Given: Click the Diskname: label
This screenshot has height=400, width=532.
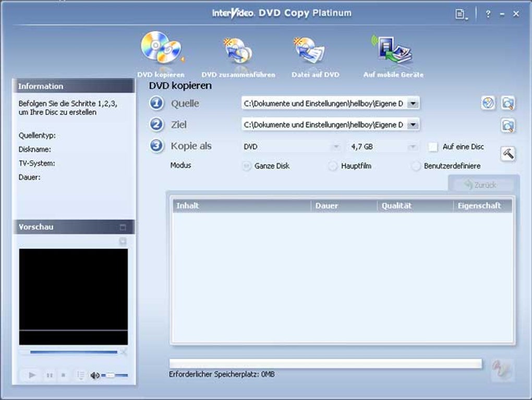Looking at the screenshot, I should pos(34,149).
